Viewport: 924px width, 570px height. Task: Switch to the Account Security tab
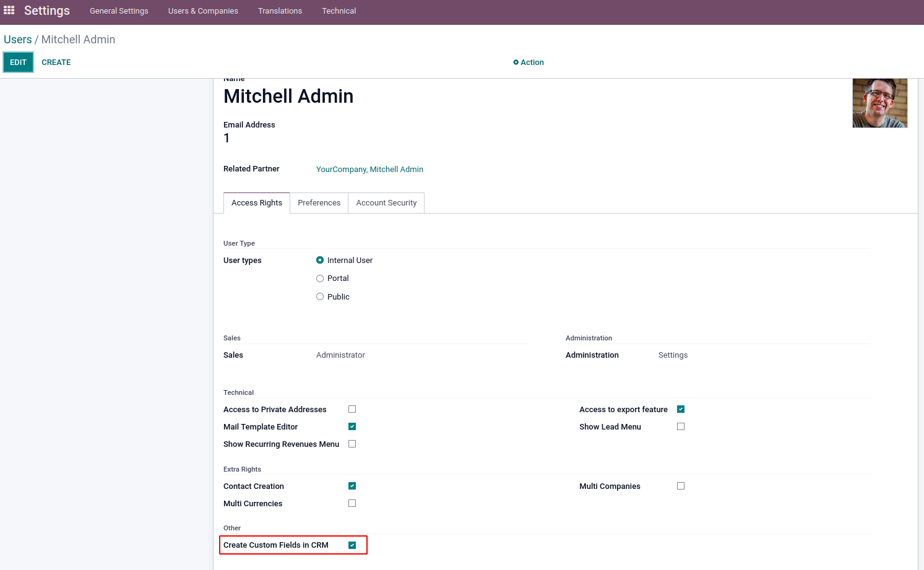coord(386,203)
